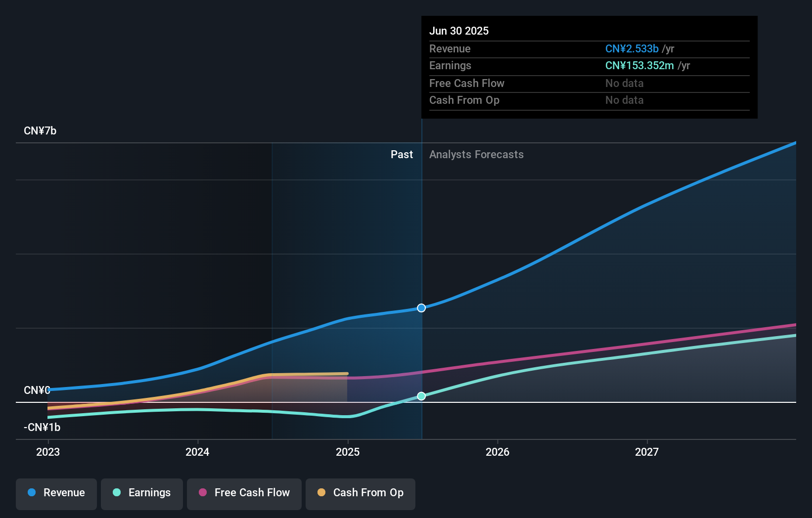The width and height of the screenshot is (812, 518).
Task: Click the CN¥153.352m earnings value in the tooltip
Action: 639,65
